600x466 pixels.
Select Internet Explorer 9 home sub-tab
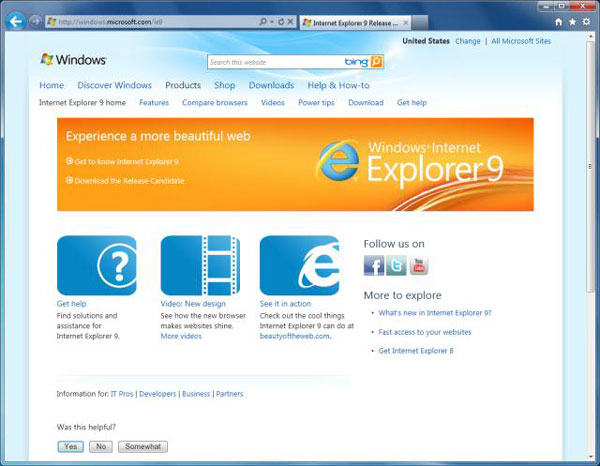pyautogui.click(x=82, y=103)
